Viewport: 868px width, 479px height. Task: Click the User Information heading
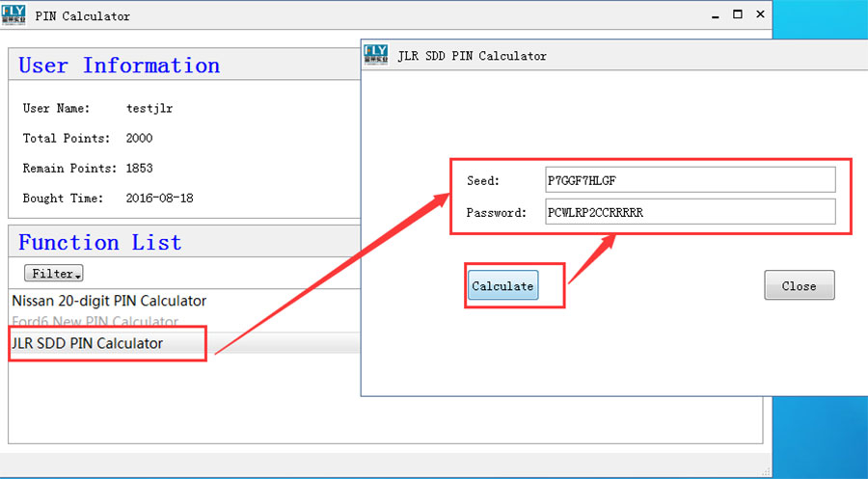(120, 66)
